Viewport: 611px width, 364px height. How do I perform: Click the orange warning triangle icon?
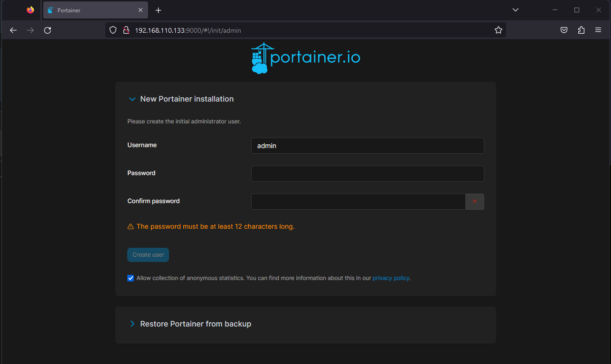(x=131, y=227)
